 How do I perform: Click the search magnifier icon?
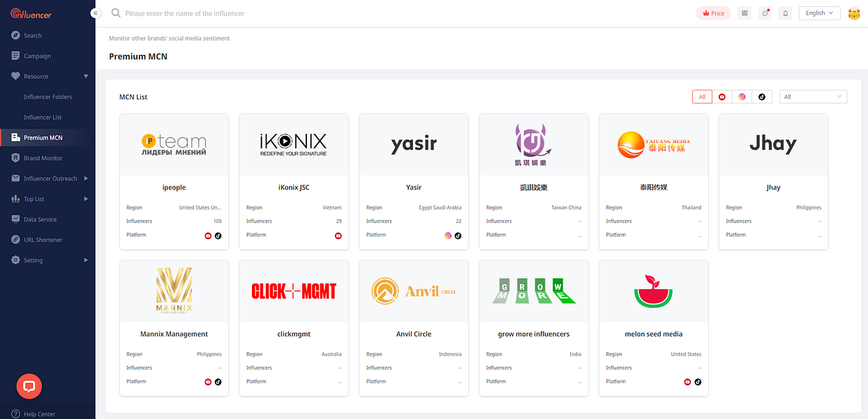(x=116, y=13)
